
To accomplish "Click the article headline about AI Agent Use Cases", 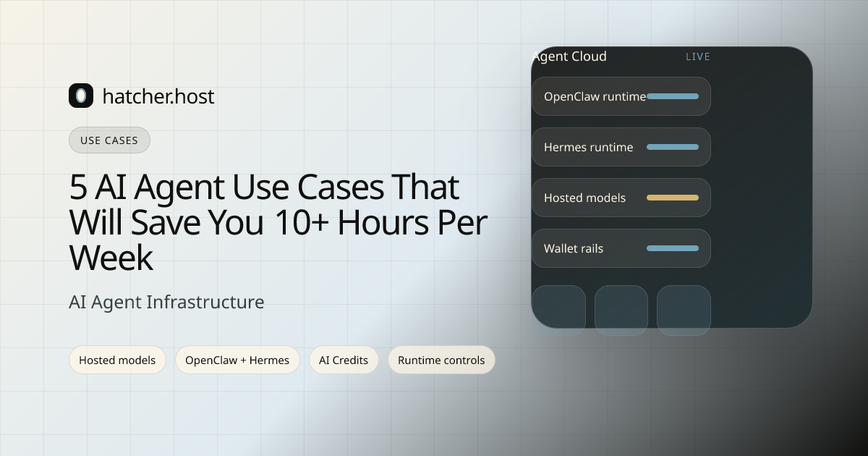I will click(278, 223).
